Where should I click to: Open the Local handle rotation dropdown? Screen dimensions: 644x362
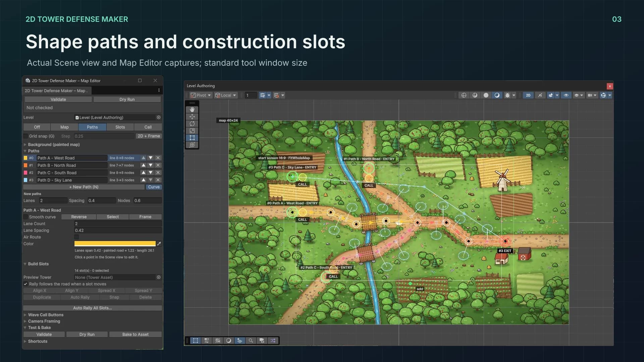coord(226,95)
